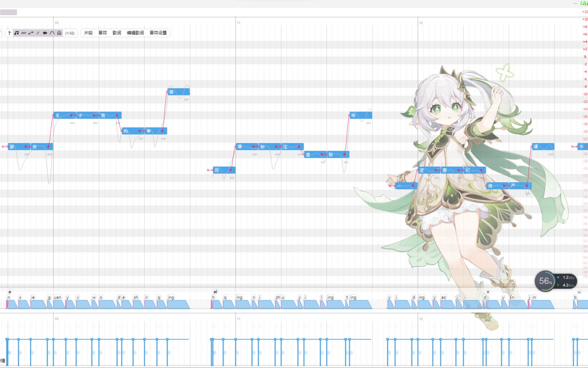Select the note with lyric 于
The height and width of the screenshot is (368, 588).
pos(88,115)
